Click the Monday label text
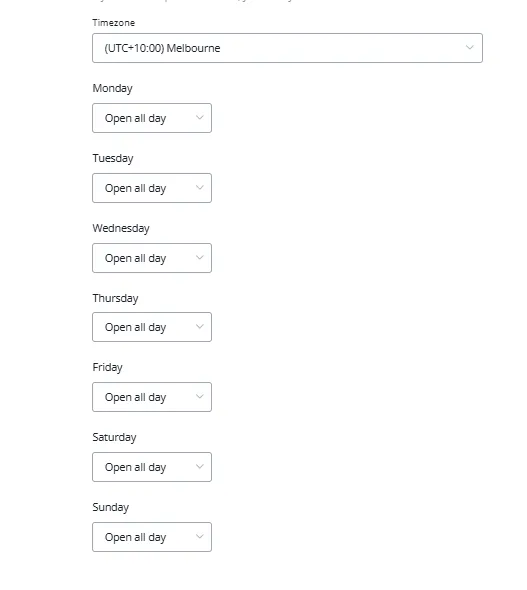The image size is (527, 590). (x=112, y=88)
